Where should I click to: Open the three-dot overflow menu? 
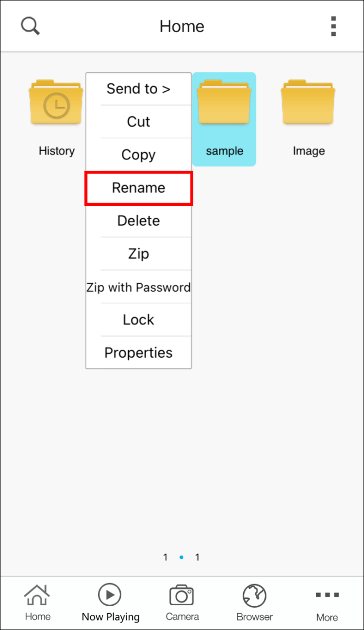333,26
